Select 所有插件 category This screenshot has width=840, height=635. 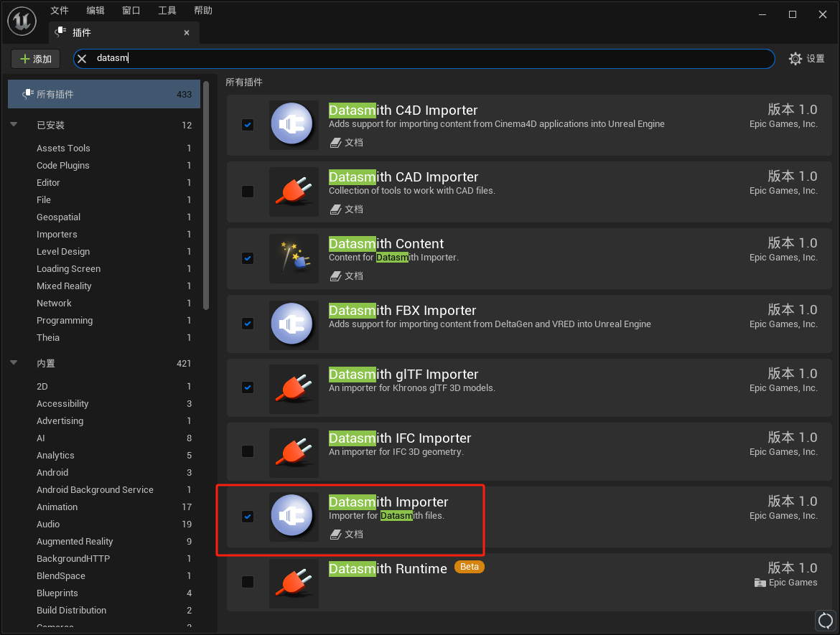coord(104,94)
